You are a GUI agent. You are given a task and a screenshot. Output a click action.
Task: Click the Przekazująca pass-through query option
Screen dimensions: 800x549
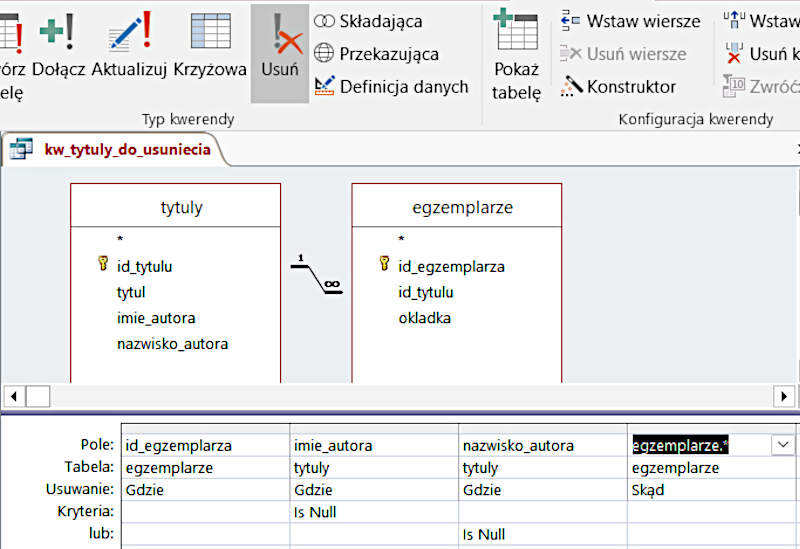(377, 54)
